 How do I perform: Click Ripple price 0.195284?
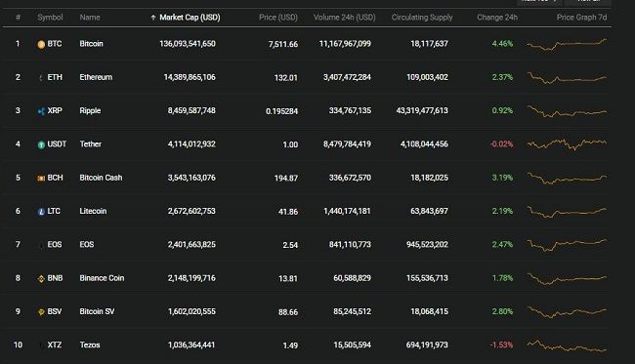pos(282,111)
